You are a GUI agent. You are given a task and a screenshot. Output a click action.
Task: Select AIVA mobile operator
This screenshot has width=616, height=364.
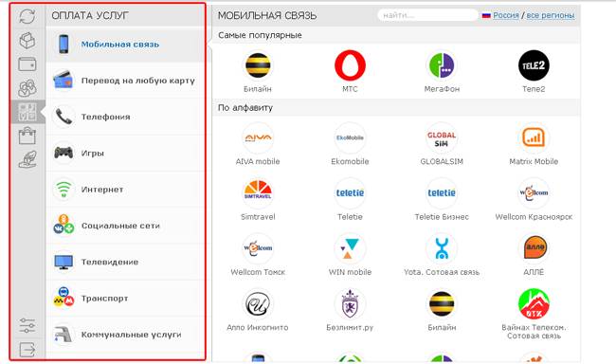258,144
